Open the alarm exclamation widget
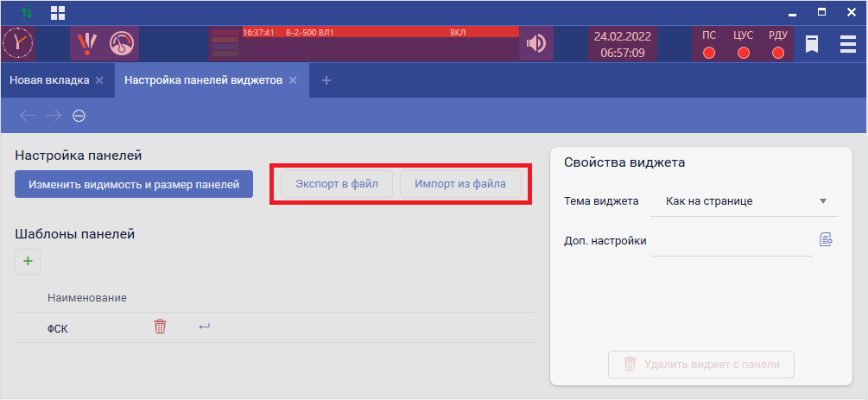 click(87, 43)
